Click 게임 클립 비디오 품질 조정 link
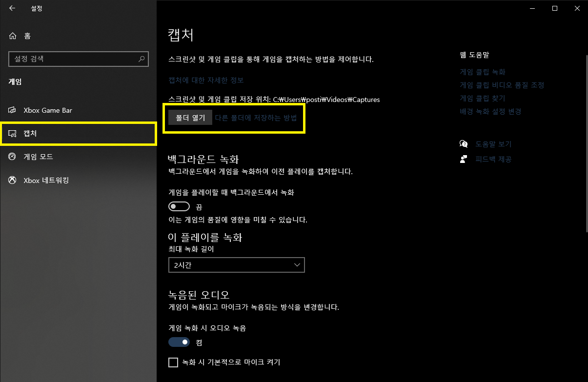 pyautogui.click(x=502, y=84)
